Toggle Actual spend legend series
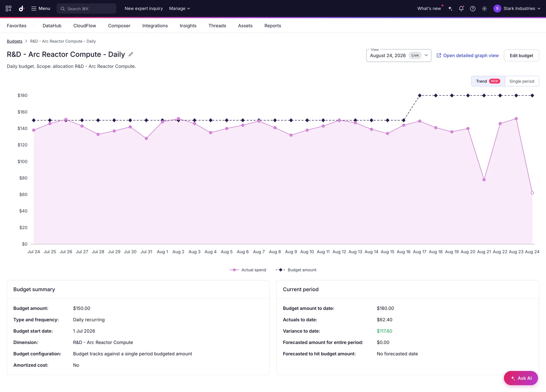Viewport: 546px width, 392px height. pos(248,270)
